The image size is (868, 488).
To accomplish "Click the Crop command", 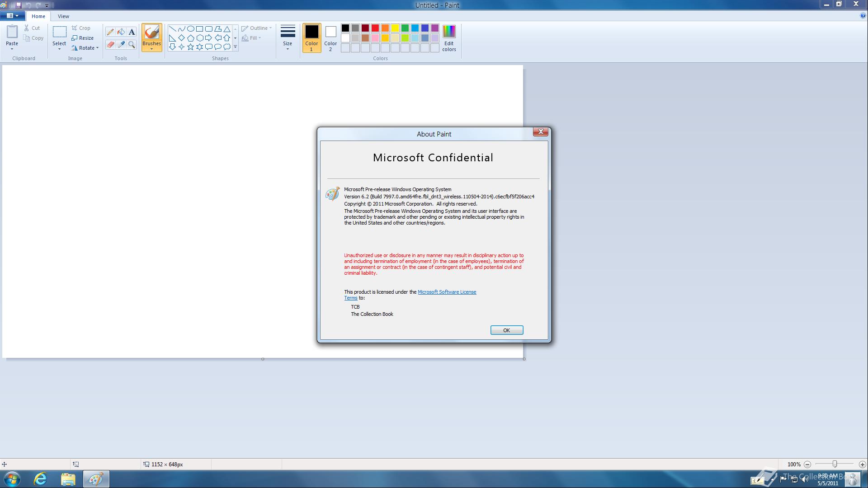I will pos(81,28).
